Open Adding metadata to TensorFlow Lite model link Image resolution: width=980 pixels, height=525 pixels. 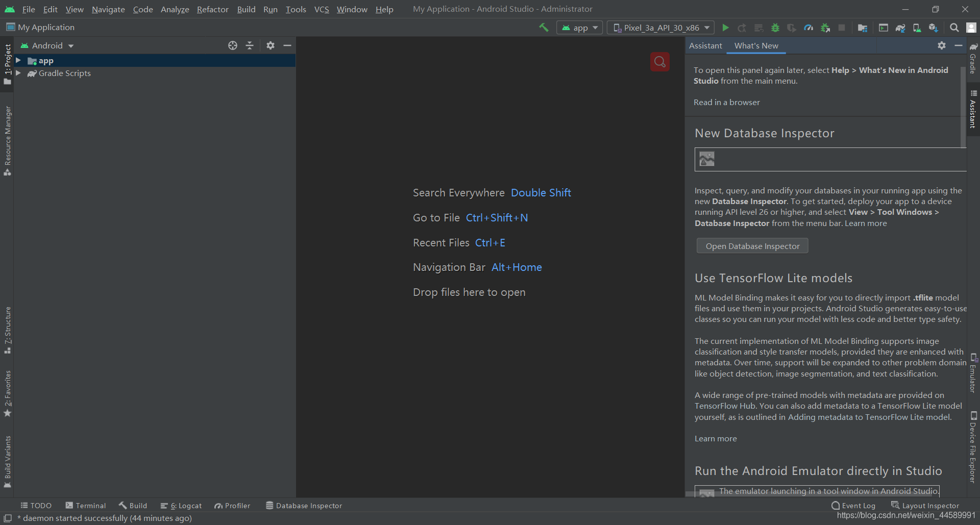(869, 417)
